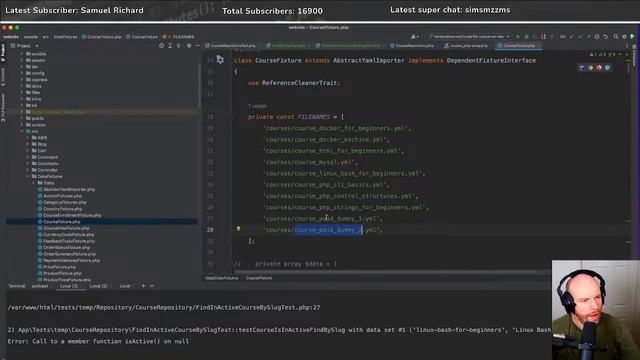Select the podcast terminal tab
This screenshot has width=640, height=360.
coord(40,286)
